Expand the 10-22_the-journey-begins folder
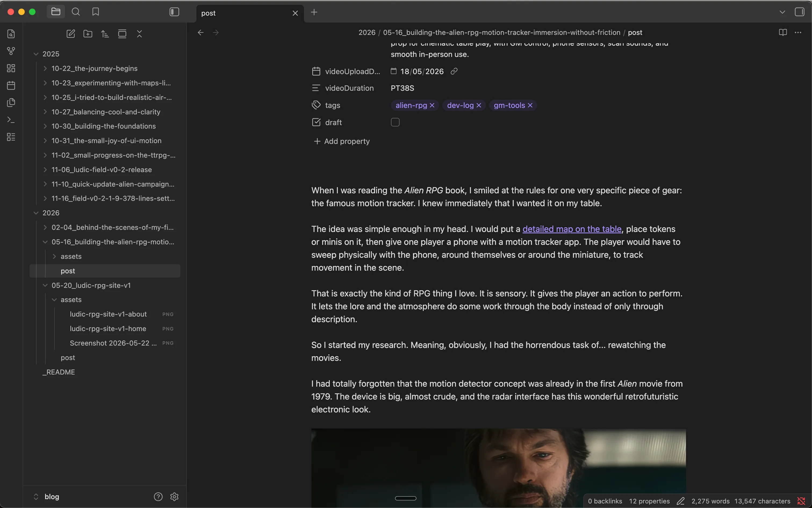The image size is (812, 508). point(45,68)
